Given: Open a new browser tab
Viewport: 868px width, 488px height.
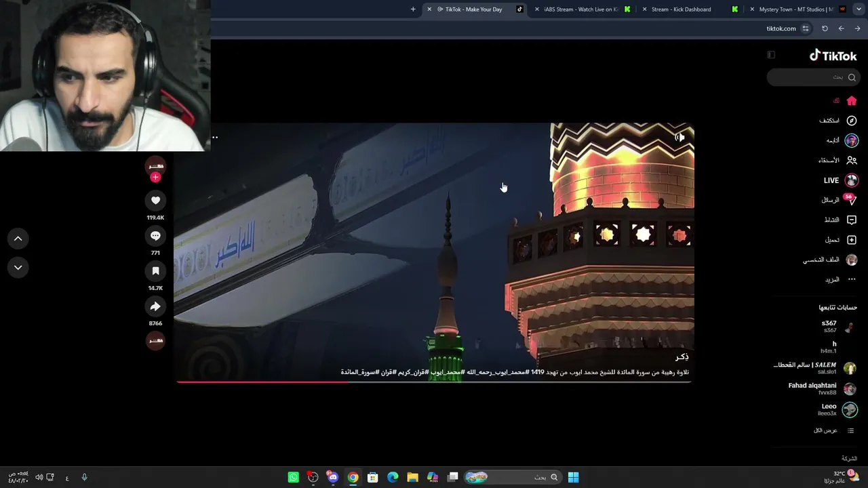Looking at the screenshot, I should (x=413, y=9).
